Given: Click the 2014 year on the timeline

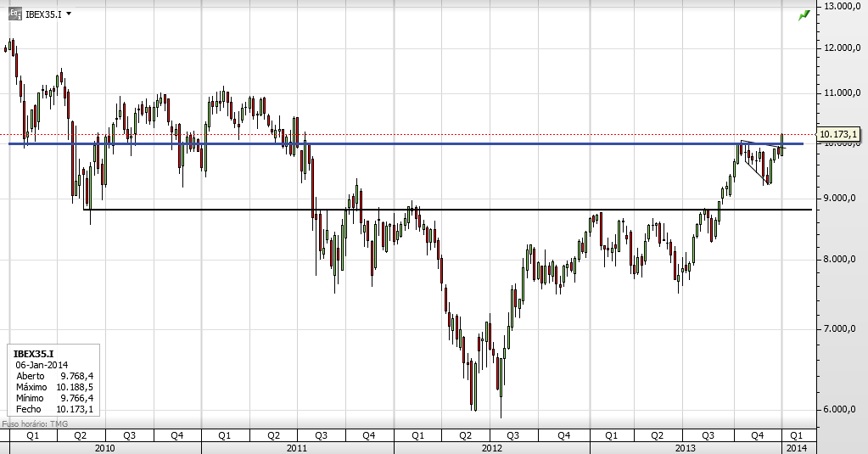Looking at the screenshot, I should pyautogui.click(x=796, y=447).
